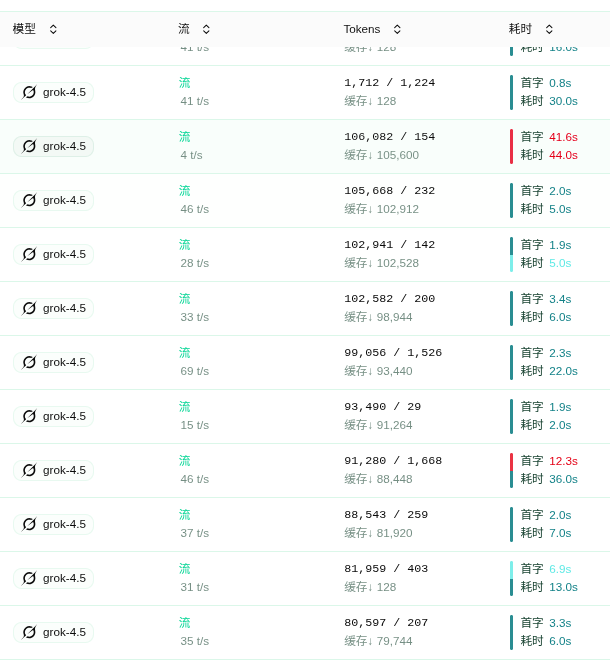The width and height of the screenshot is (610, 663).
Task: Sort by the 耗时 column sort icon
Action: tap(549, 29)
